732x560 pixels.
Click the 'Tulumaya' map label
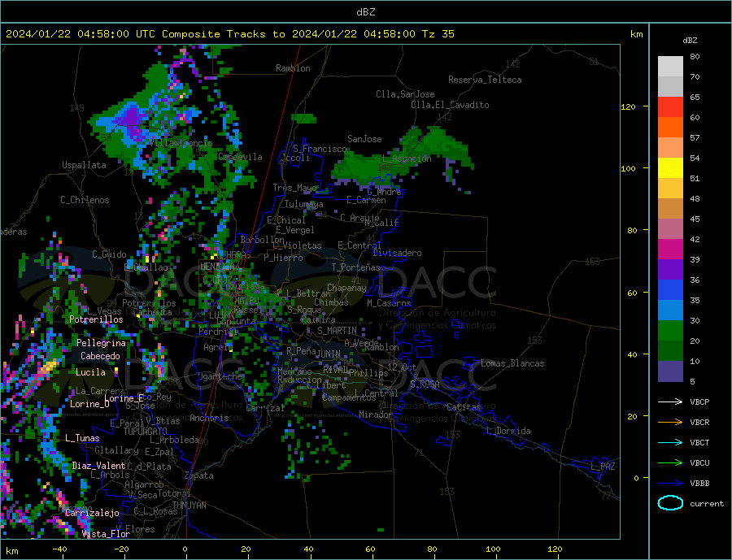coord(304,204)
